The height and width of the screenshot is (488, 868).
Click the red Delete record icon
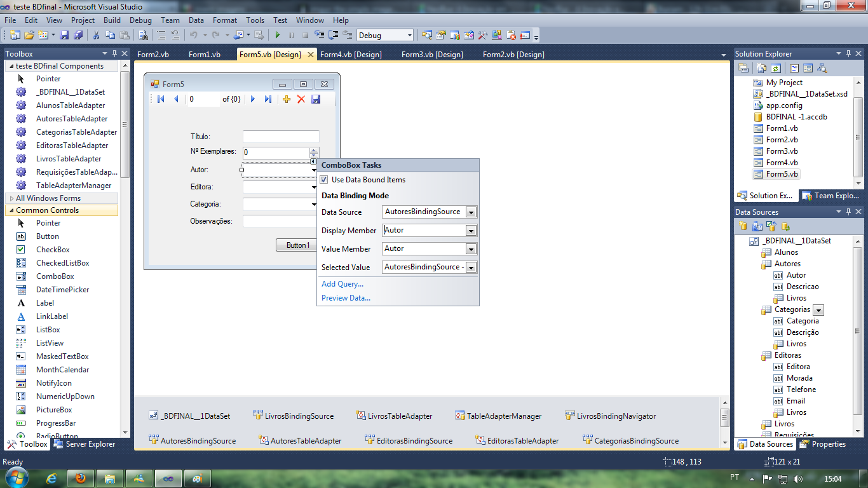click(301, 99)
